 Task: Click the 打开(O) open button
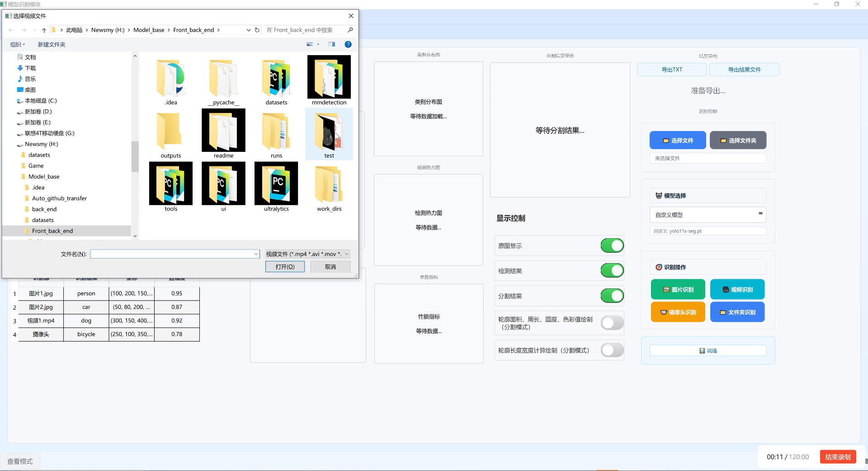[285, 266]
